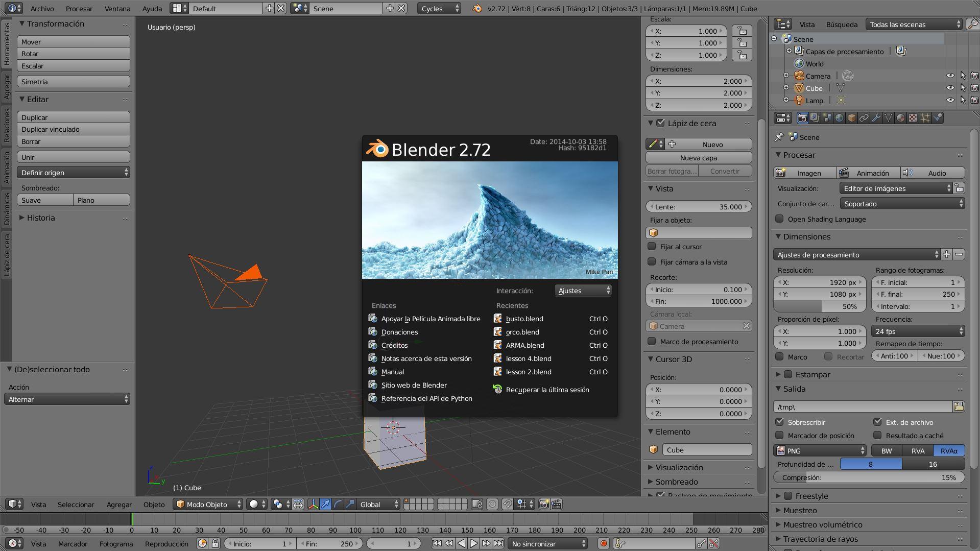Select the scale manipulator icon
Image resolution: width=980 pixels, height=551 pixels.
[350, 504]
